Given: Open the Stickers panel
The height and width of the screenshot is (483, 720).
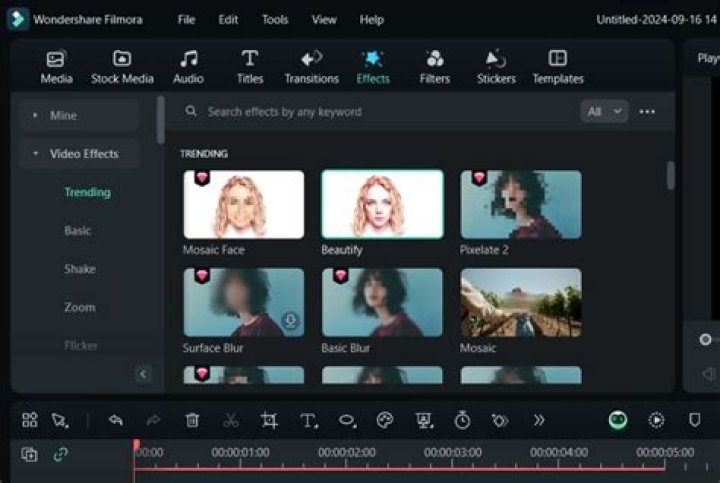Looking at the screenshot, I should (496, 67).
